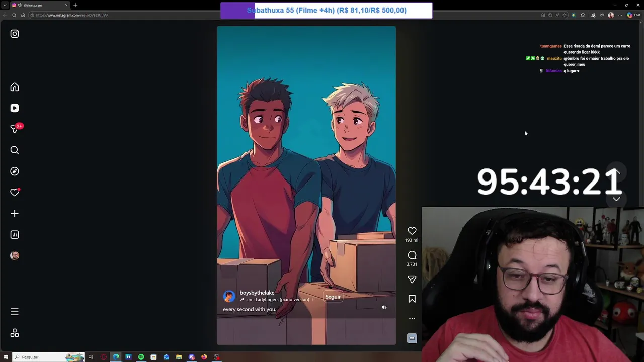
Task: Open zoom control in address bar
Action: 550,15
